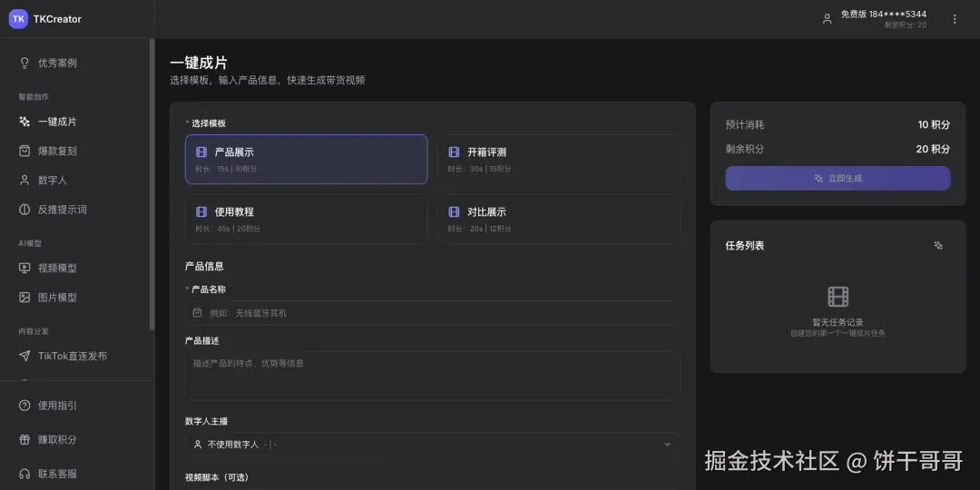Click the 剩余积分 value 20 积分
Image resolution: width=980 pixels, height=490 pixels.
coord(933,150)
